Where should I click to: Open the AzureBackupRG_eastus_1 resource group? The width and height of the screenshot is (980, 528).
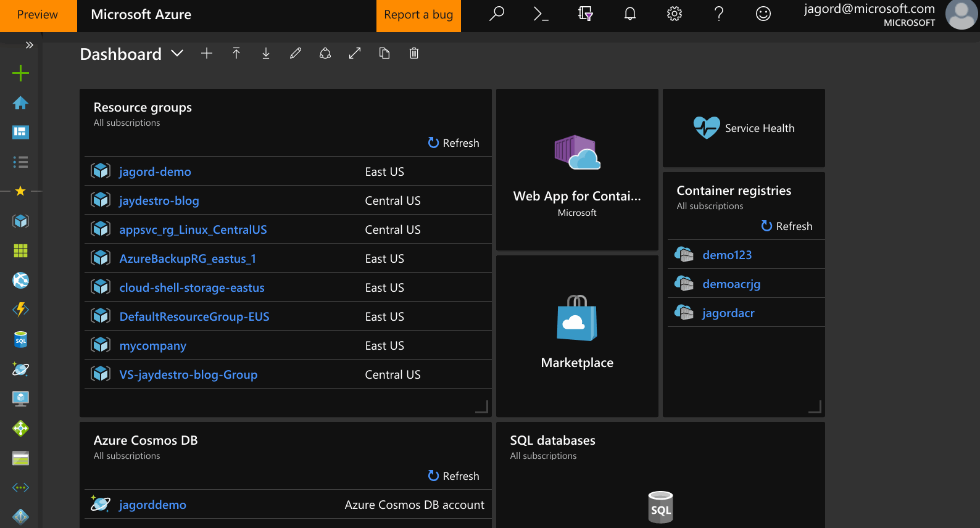pos(188,258)
